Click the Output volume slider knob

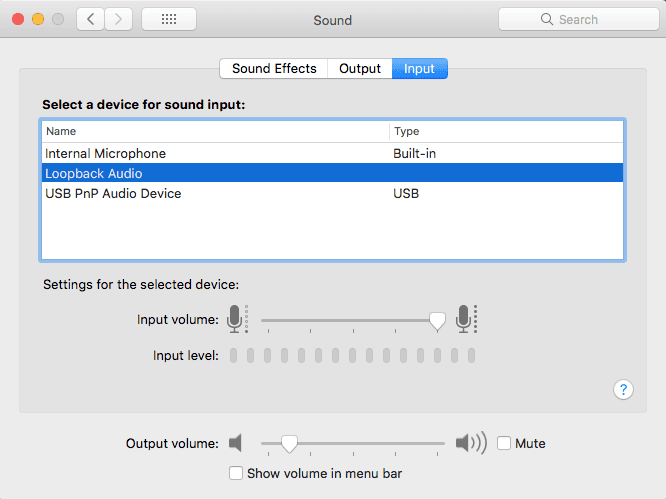pyautogui.click(x=289, y=443)
